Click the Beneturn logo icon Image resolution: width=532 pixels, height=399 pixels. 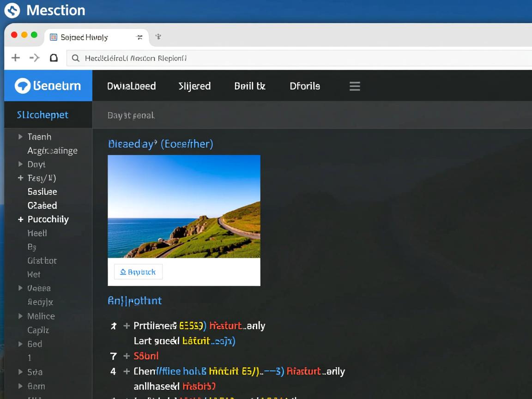point(23,86)
